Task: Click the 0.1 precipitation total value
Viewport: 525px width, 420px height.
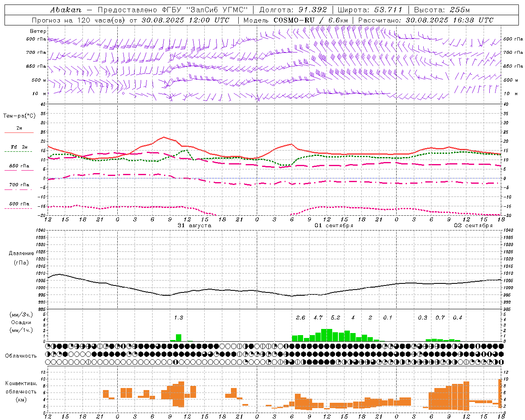Action: [388, 318]
